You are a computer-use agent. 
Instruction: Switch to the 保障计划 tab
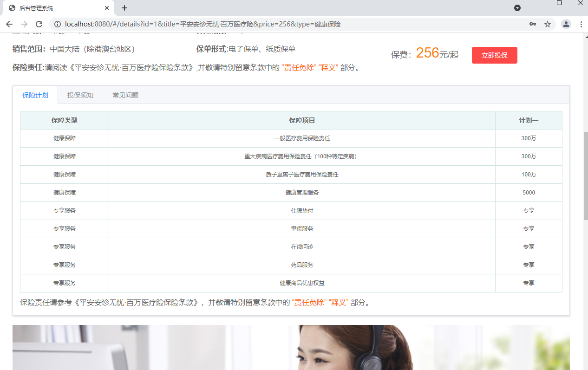(x=35, y=95)
